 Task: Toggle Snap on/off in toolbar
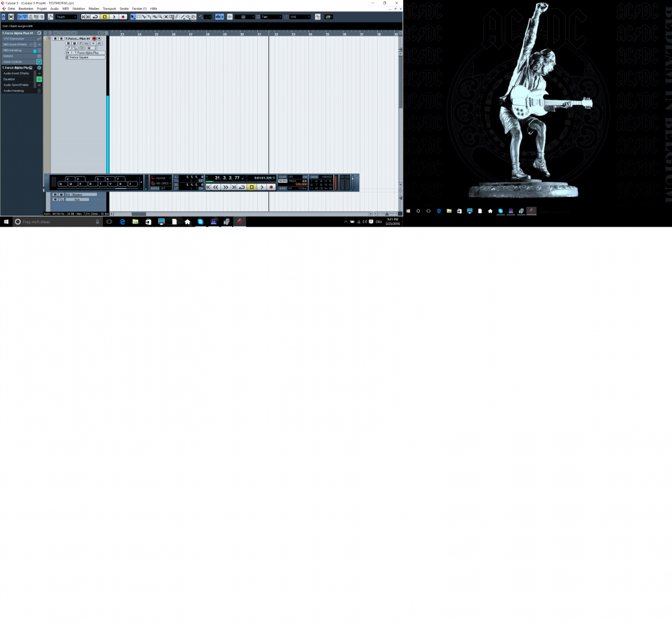point(229,17)
